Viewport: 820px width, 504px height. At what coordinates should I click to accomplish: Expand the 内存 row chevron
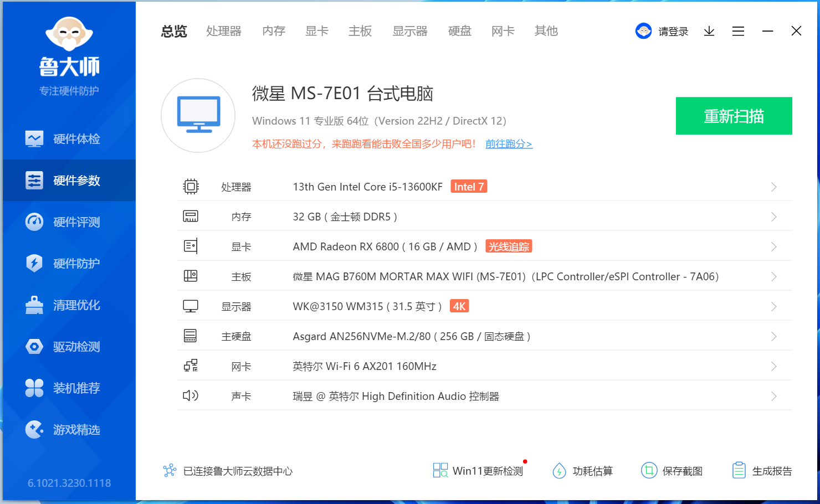click(x=774, y=217)
